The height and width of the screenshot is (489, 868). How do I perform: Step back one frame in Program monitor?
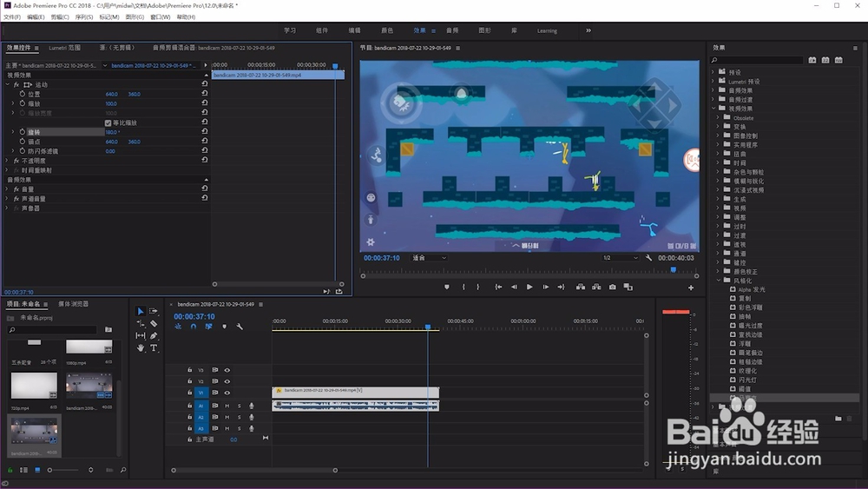tap(514, 287)
